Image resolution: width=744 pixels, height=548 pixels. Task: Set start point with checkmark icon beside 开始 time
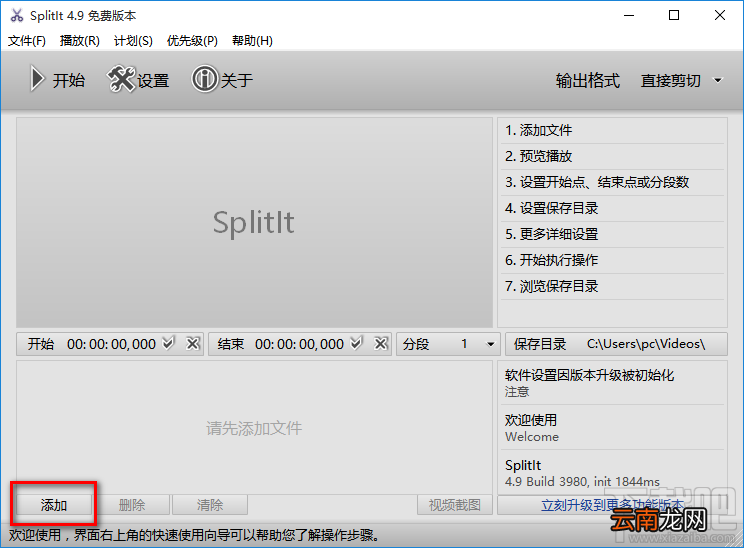(168, 343)
